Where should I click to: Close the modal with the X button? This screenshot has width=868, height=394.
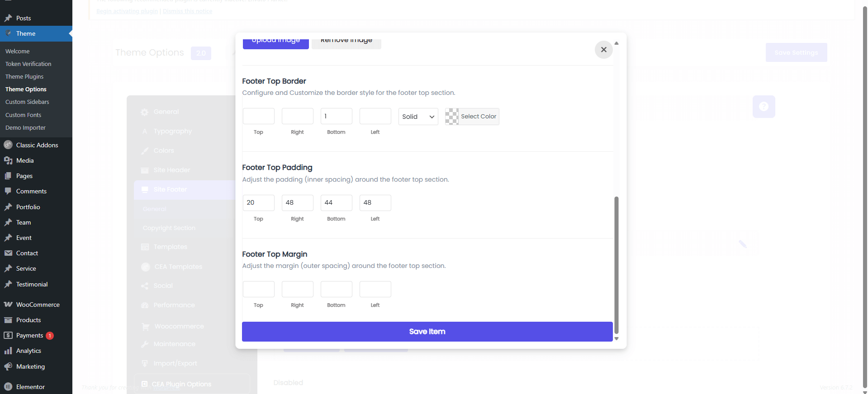click(x=603, y=50)
